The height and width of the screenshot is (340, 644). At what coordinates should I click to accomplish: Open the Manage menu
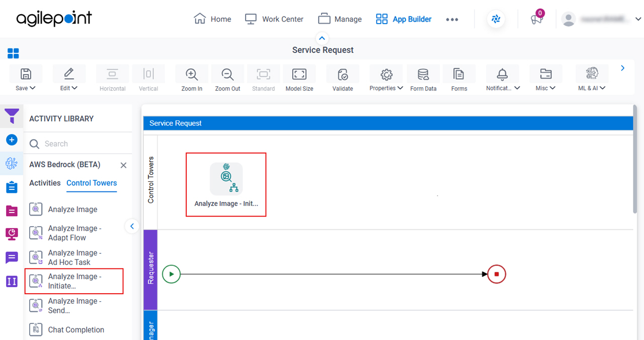[340, 19]
